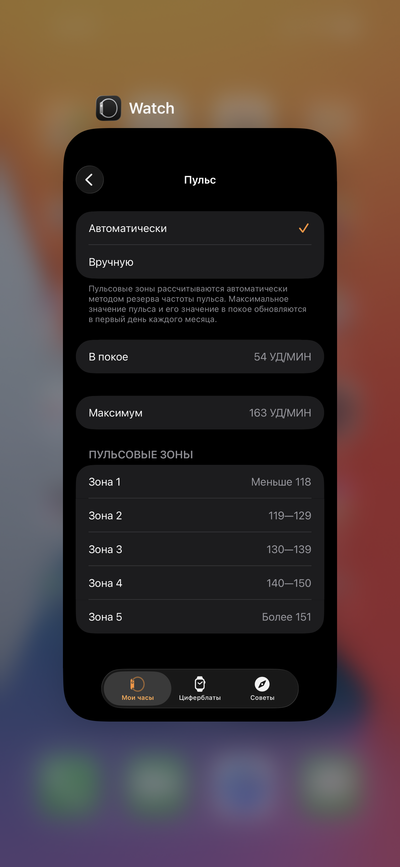
Task: Tap the Watch app name label
Action: [x=152, y=108]
